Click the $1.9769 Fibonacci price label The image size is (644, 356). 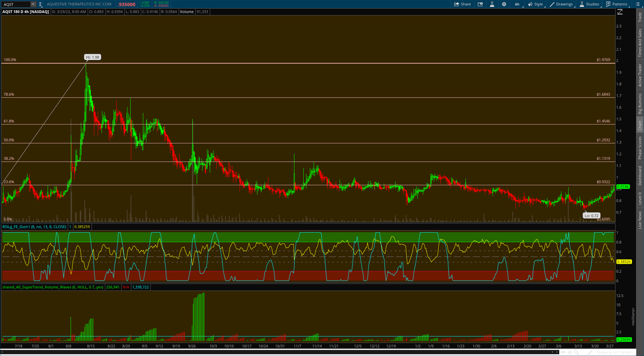603,60
